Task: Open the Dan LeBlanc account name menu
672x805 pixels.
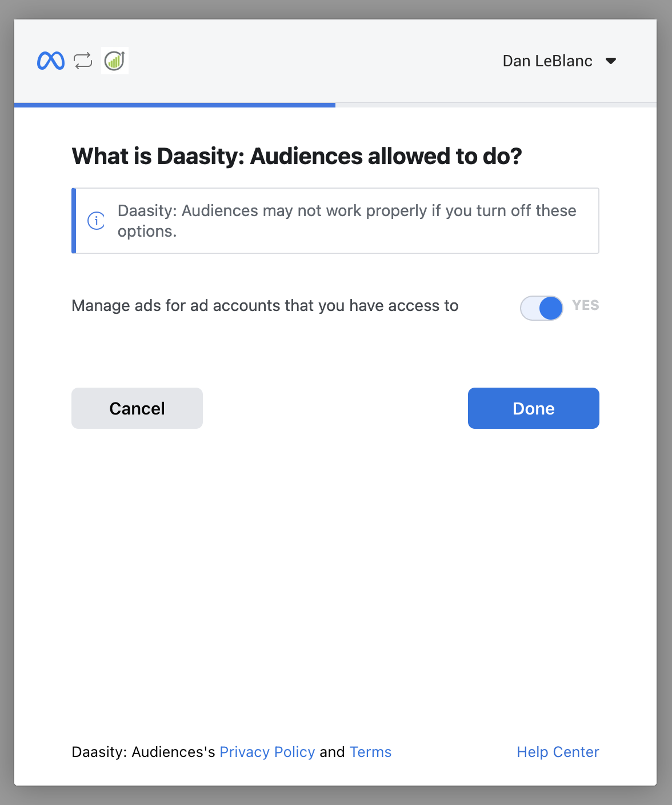Action: (x=547, y=61)
